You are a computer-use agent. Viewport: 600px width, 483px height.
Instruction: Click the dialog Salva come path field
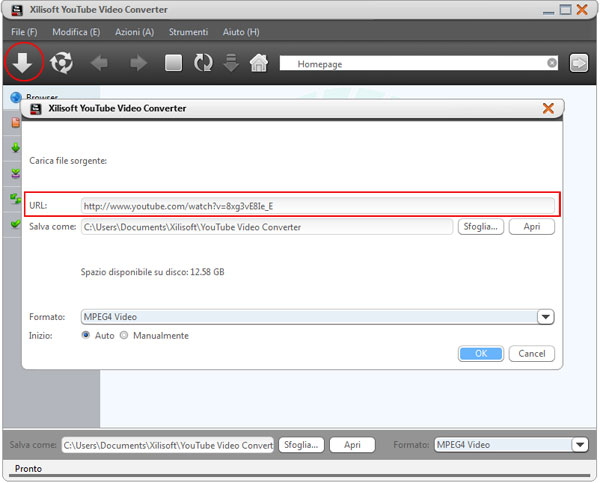tap(267, 227)
